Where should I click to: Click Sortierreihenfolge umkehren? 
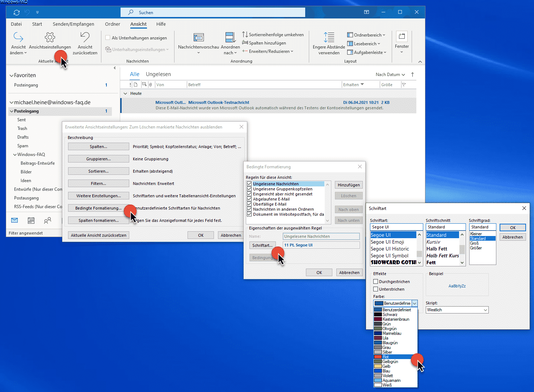pos(273,35)
